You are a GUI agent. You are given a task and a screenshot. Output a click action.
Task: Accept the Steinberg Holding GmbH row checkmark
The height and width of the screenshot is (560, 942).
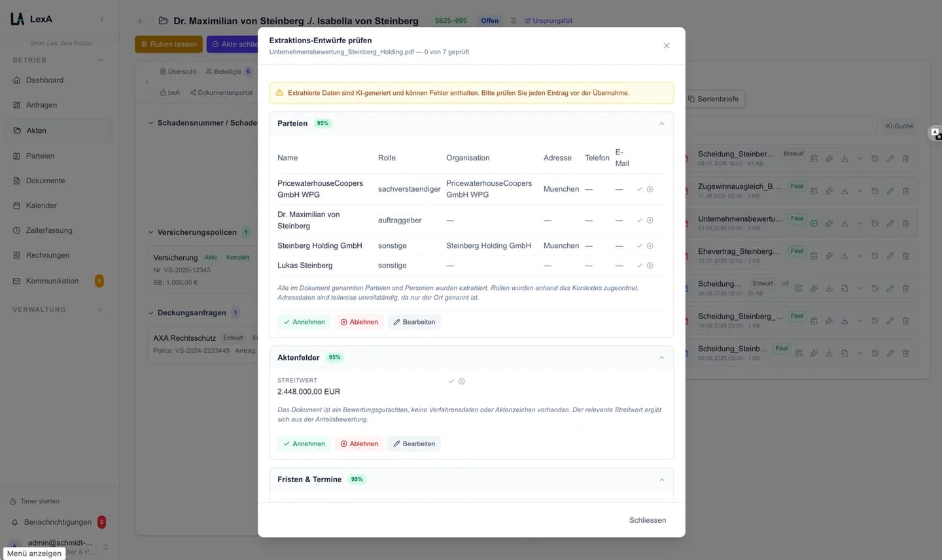(x=639, y=246)
